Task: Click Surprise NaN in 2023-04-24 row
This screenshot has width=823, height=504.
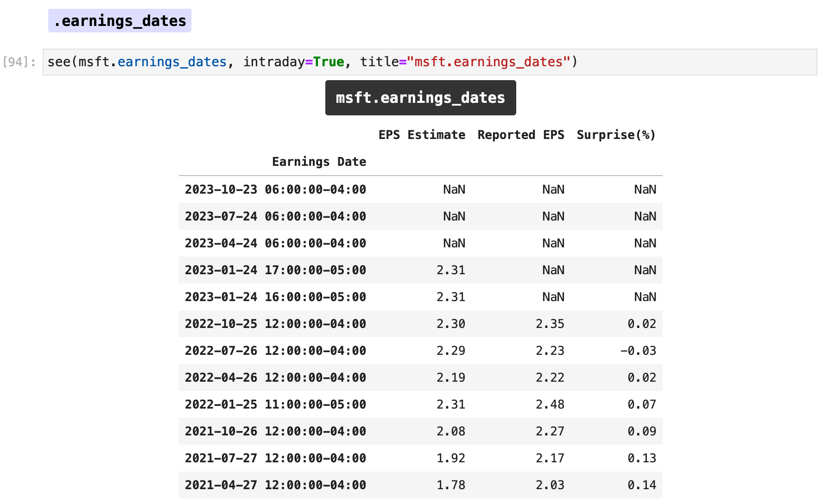Action: pyautogui.click(x=645, y=243)
